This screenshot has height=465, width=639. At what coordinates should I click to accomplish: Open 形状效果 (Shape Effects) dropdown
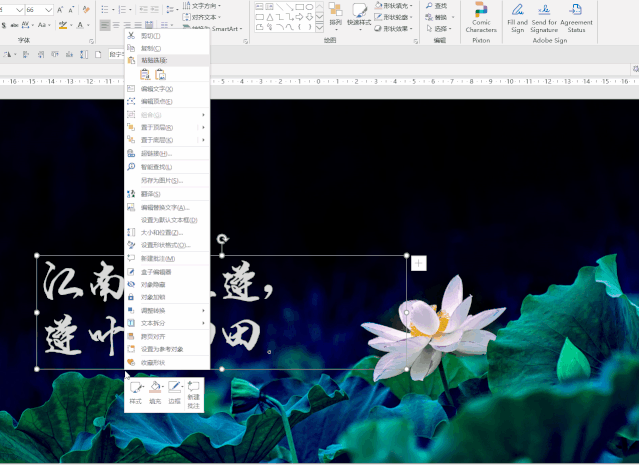394,29
